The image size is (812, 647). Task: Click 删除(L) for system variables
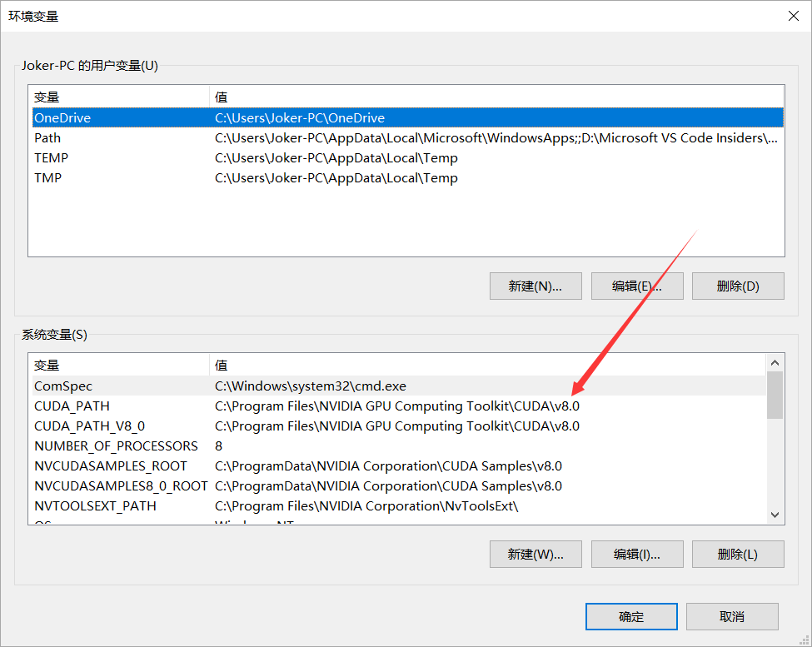click(738, 555)
